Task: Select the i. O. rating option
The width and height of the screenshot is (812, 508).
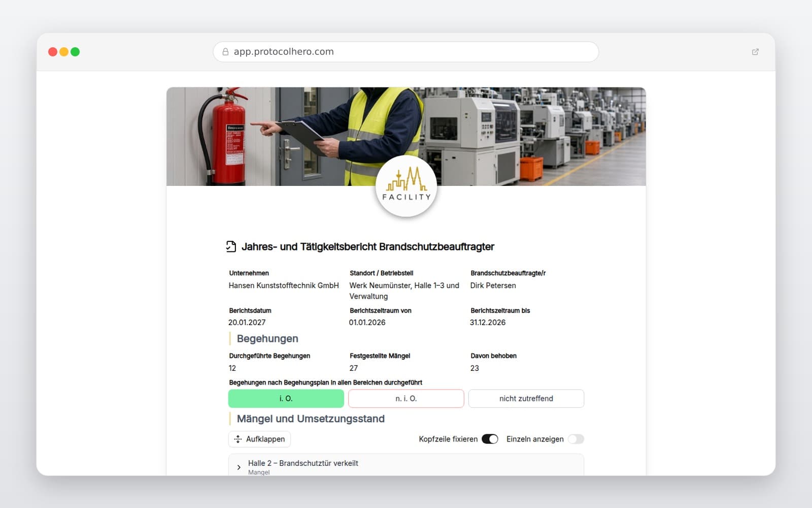Action: click(286, 399)
